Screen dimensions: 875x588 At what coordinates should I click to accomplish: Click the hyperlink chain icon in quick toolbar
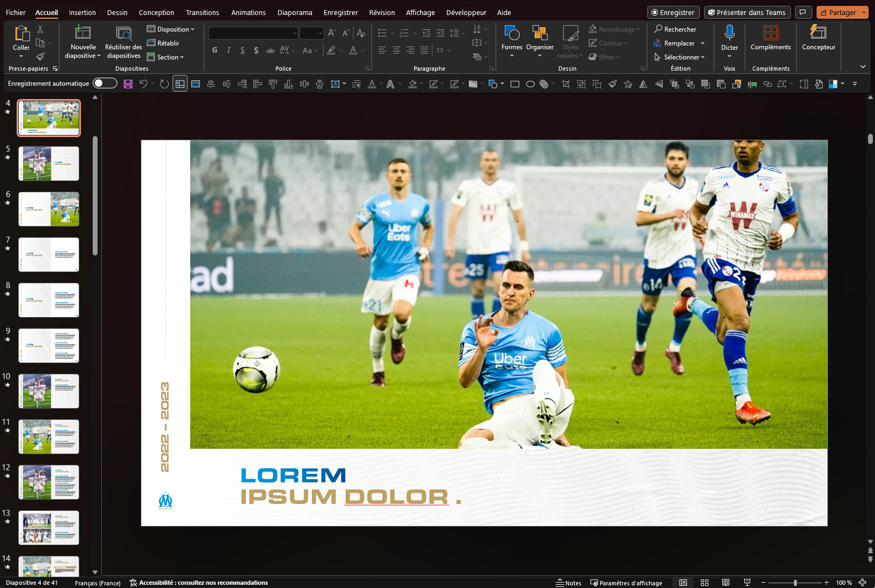768,84
